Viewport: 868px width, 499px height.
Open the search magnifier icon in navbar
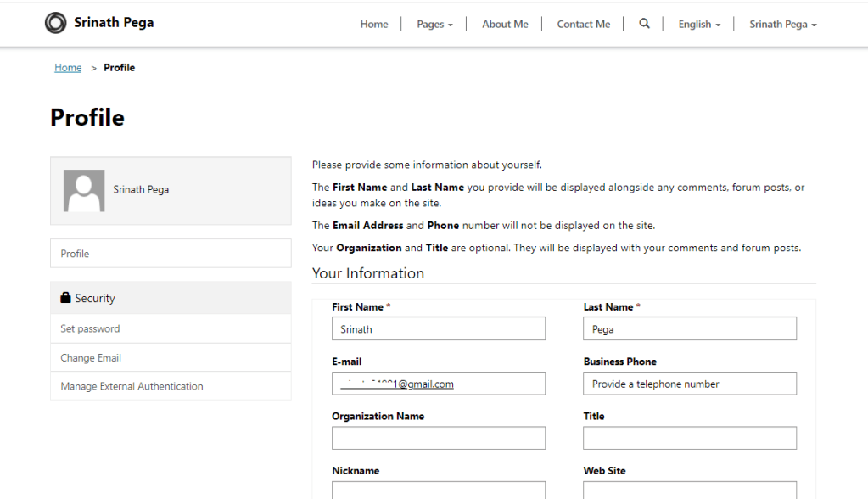point(644,24)
